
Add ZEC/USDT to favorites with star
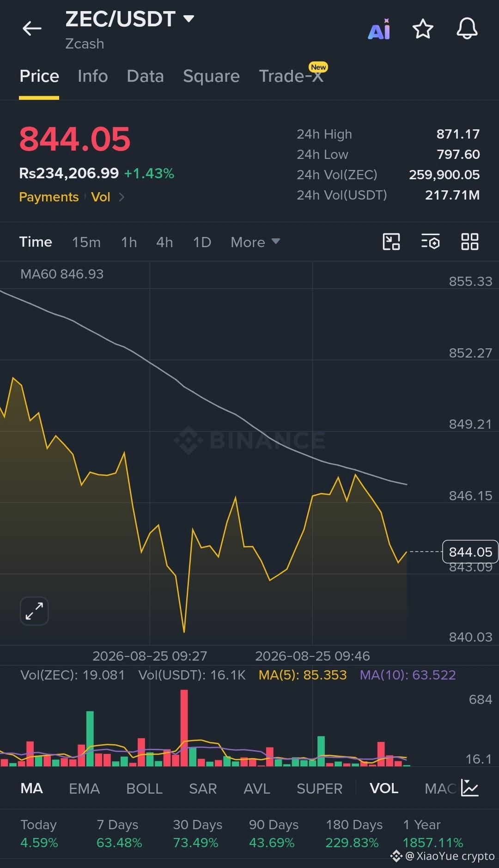pyautogui.click(x=423, y=29)
